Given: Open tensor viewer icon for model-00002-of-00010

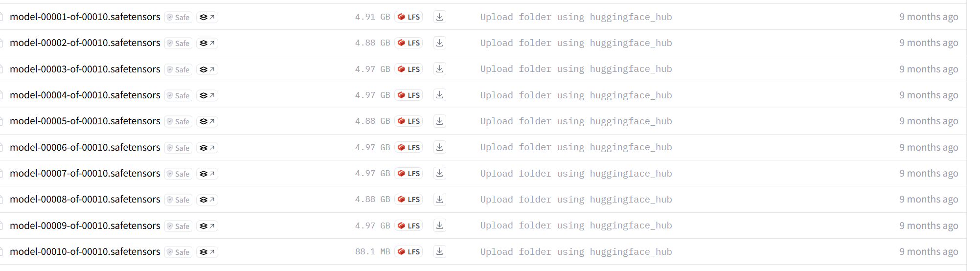Looking at the screenshot, I should click(x=207, y=43).
